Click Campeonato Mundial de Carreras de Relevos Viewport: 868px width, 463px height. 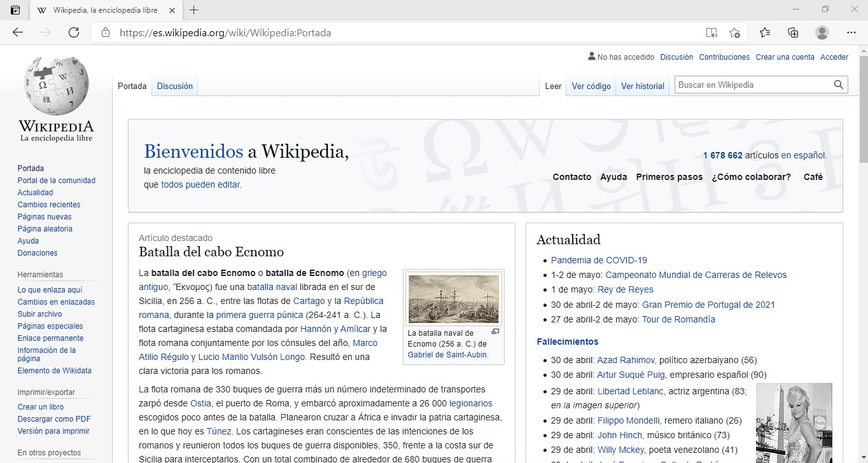pos(696,275)
